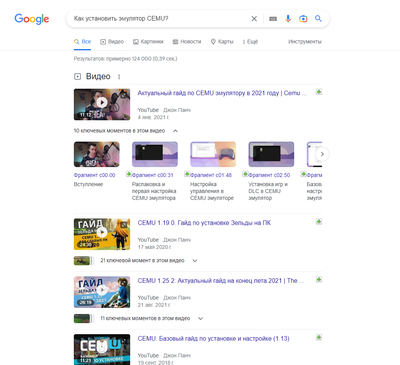The height and width of the screenshot is (365, 400).
Task: Click green icon beside CEMU 1.25.2 result
Action: 319,280
